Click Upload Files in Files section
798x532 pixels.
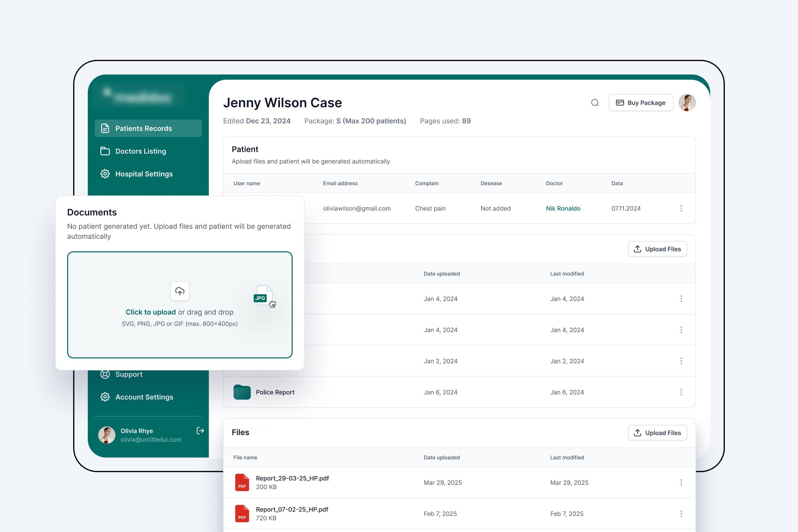pos(657,433)
